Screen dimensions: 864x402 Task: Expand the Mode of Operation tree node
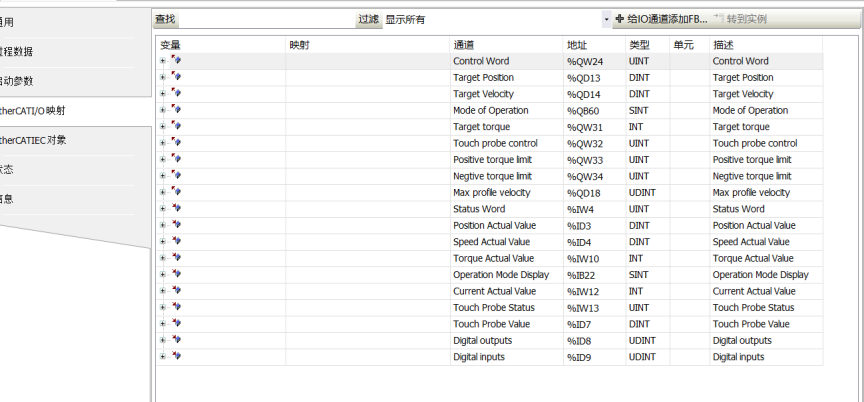coord(163,111)
